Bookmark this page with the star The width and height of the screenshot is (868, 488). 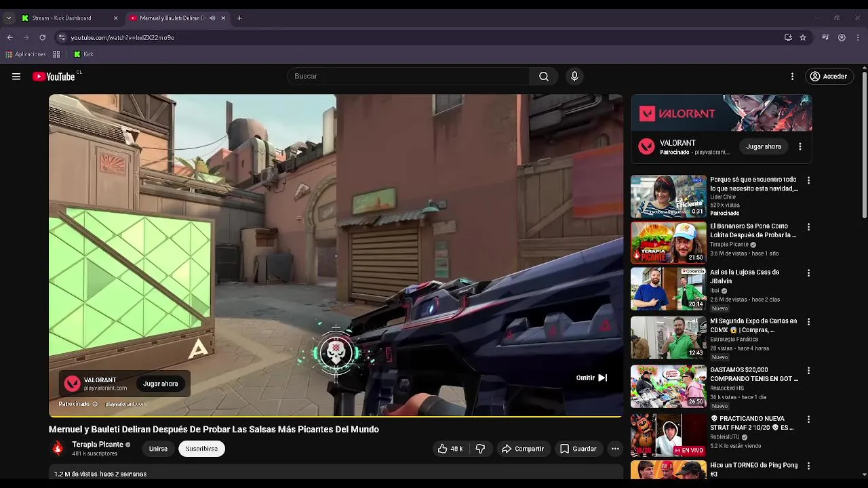[803, 37]
